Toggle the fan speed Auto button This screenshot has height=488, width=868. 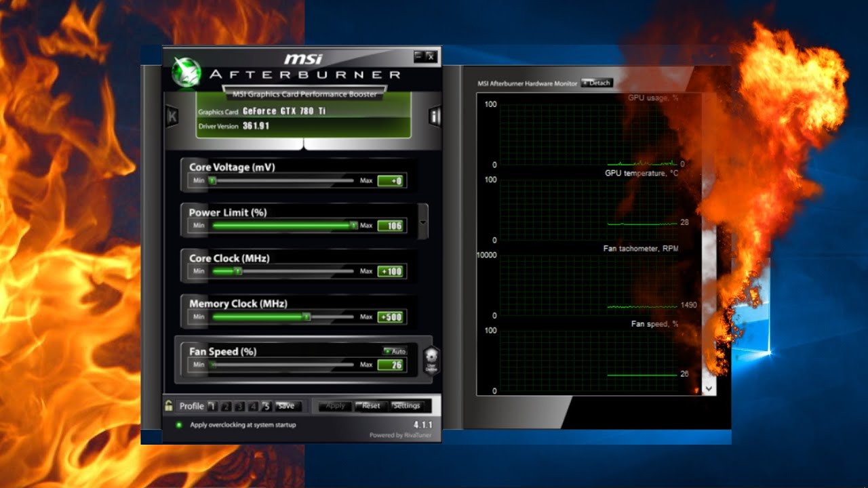point(395,351)
